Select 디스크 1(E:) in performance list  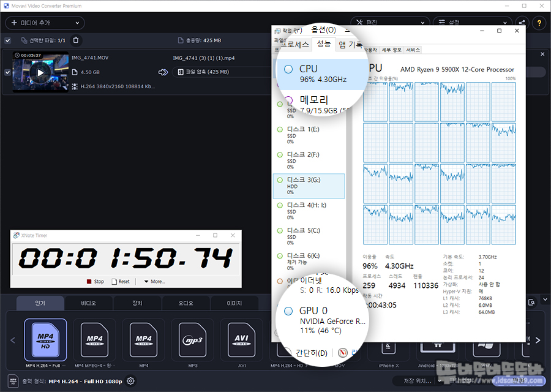309,135
